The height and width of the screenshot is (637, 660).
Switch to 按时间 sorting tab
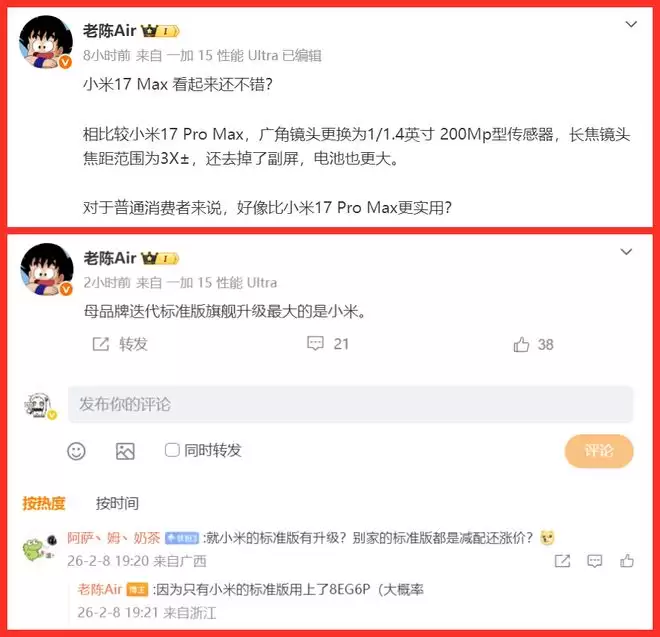[117, 503]
